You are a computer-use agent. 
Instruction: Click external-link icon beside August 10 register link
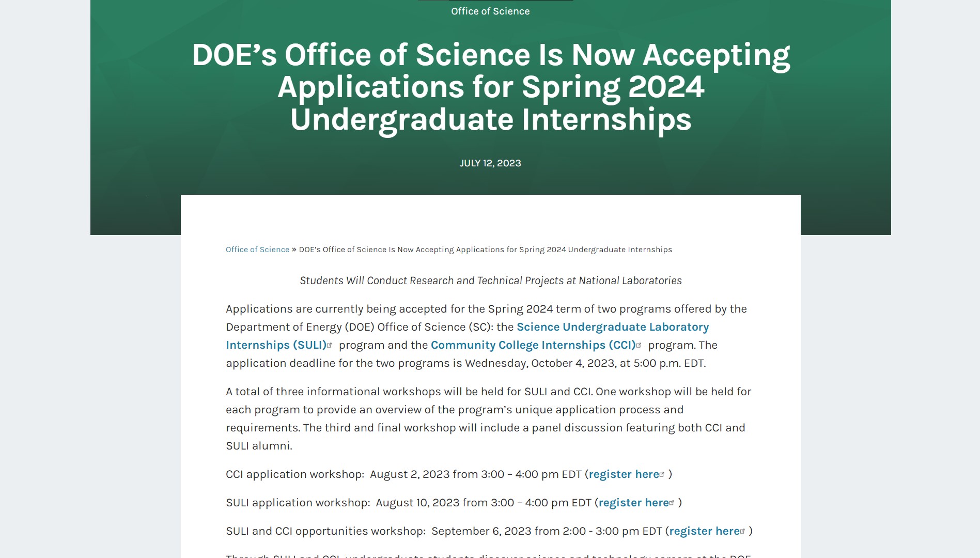(x=672, y=502)
